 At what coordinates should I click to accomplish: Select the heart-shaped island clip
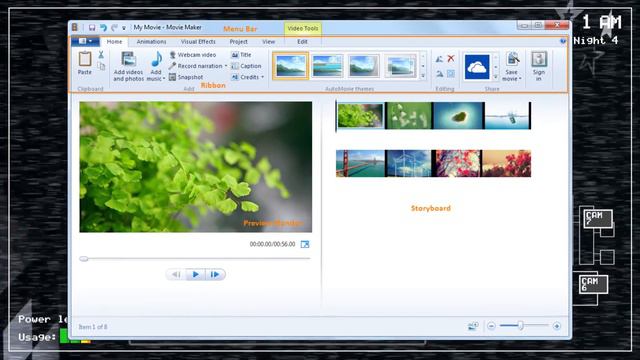click(458, 116)
